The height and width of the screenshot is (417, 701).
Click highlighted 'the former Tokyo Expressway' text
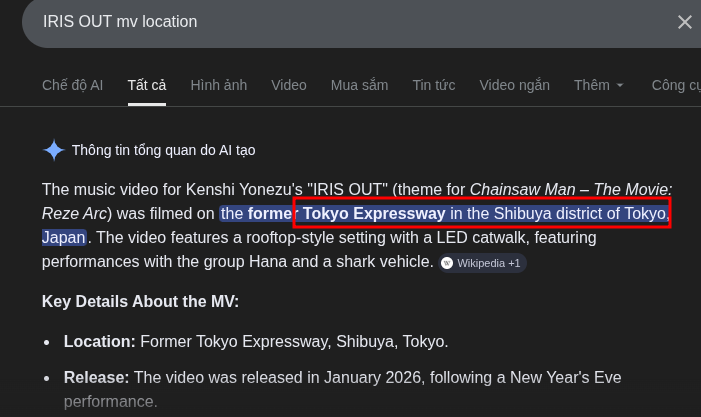pos(333,214)
